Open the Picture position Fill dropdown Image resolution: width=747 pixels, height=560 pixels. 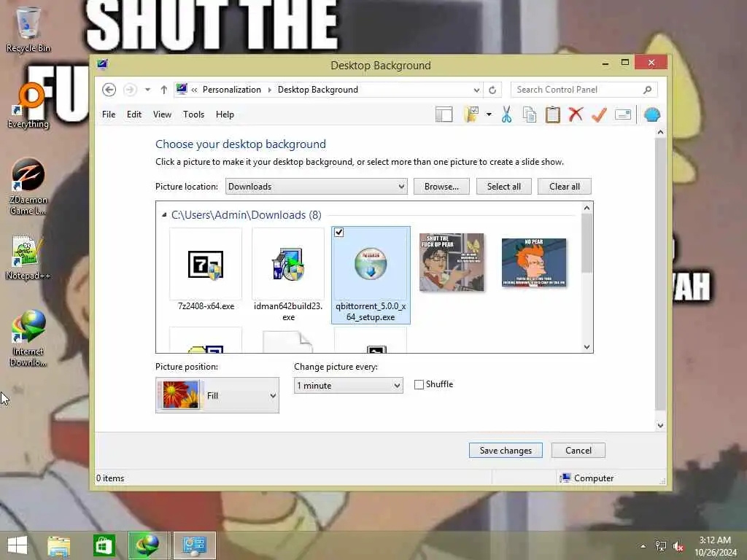[217, 395]
